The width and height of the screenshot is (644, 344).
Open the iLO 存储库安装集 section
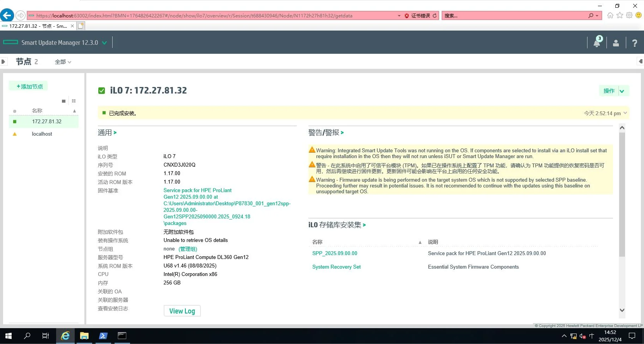coord(337,225)
